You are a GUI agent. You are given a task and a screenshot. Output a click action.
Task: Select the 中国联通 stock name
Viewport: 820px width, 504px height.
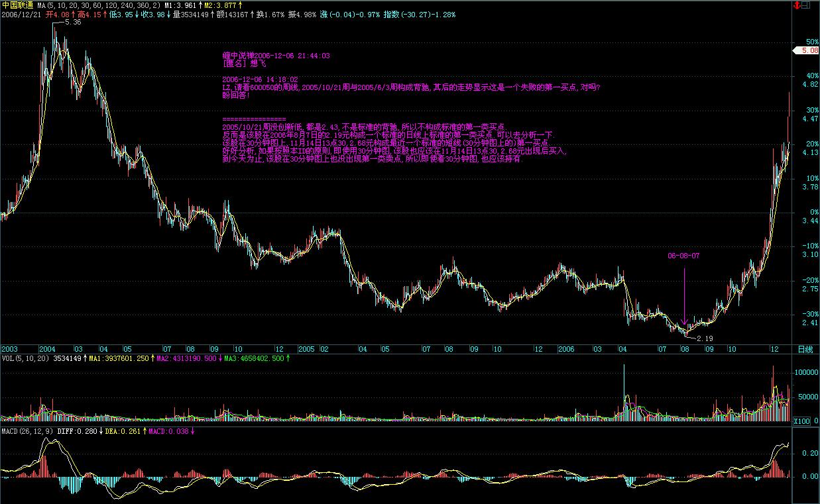coord(18,5)
